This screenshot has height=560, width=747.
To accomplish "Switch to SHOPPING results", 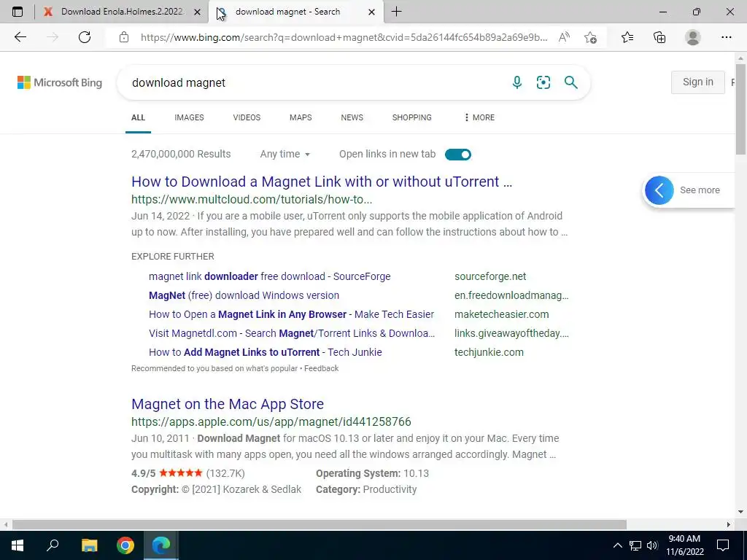I will click(x=412, y=117).
